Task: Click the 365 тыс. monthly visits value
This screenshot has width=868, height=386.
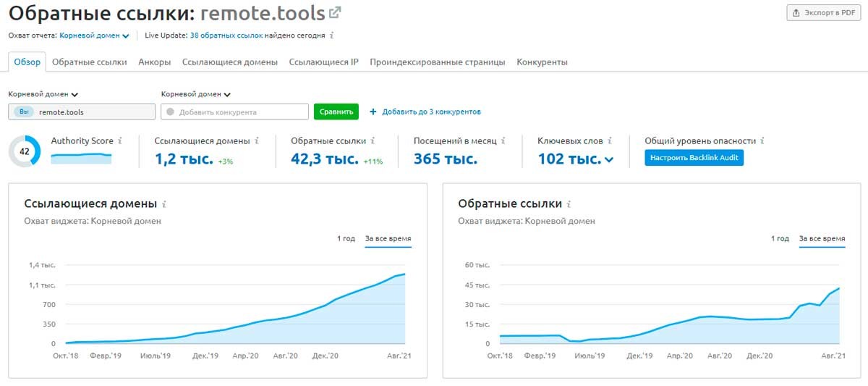Action: [x=446, y=159]
